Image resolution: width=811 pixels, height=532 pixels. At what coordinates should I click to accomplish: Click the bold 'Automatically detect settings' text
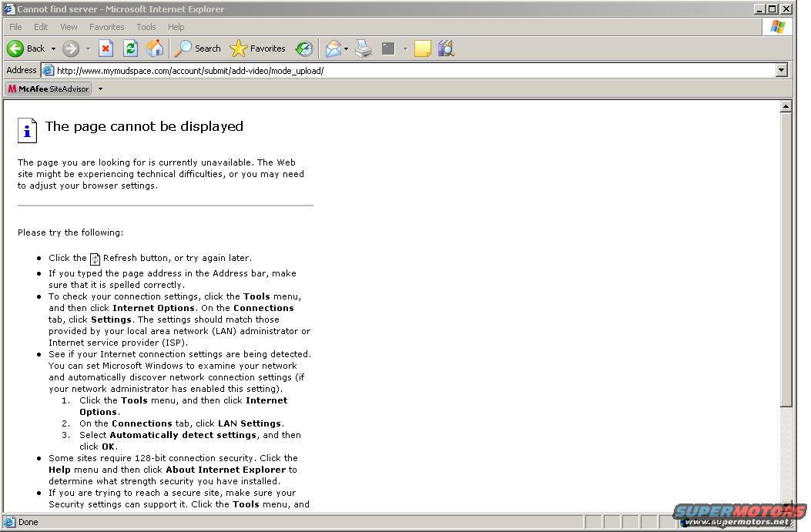tap(183, 435)
